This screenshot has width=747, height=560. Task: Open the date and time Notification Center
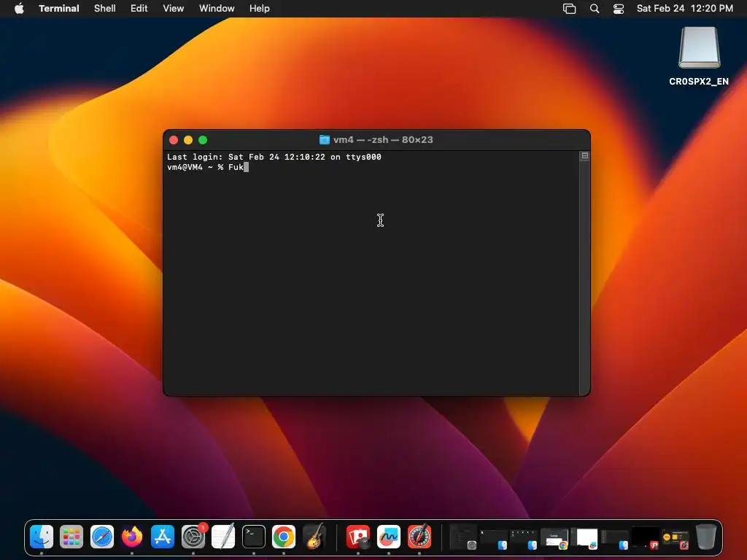point(684,8)
